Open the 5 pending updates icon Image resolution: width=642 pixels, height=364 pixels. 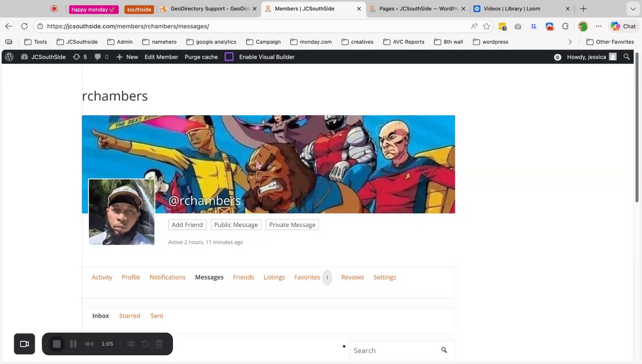80,57
